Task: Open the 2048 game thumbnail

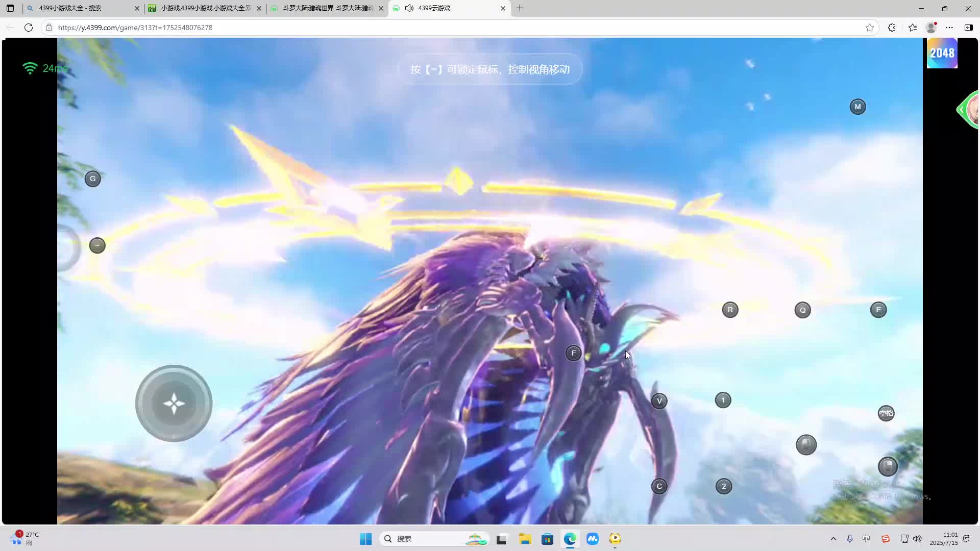Action: click(x=942, y=53)
